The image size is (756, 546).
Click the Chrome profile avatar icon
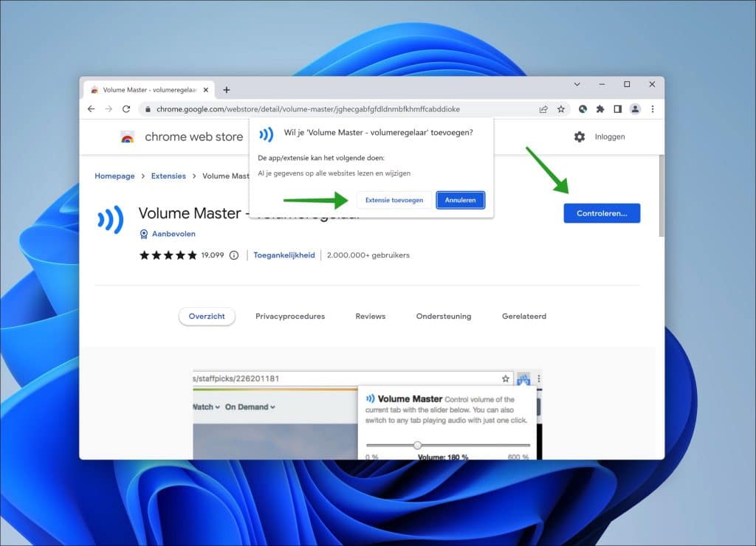pos(636,108)
